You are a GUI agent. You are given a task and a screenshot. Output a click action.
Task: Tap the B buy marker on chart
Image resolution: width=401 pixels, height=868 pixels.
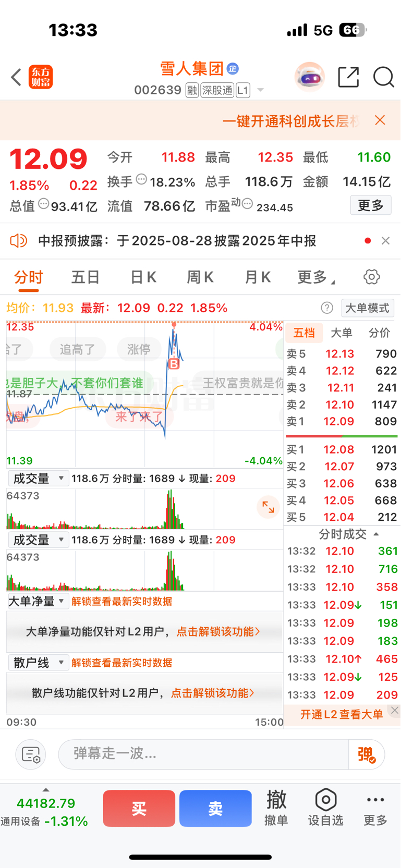point(174,363)
